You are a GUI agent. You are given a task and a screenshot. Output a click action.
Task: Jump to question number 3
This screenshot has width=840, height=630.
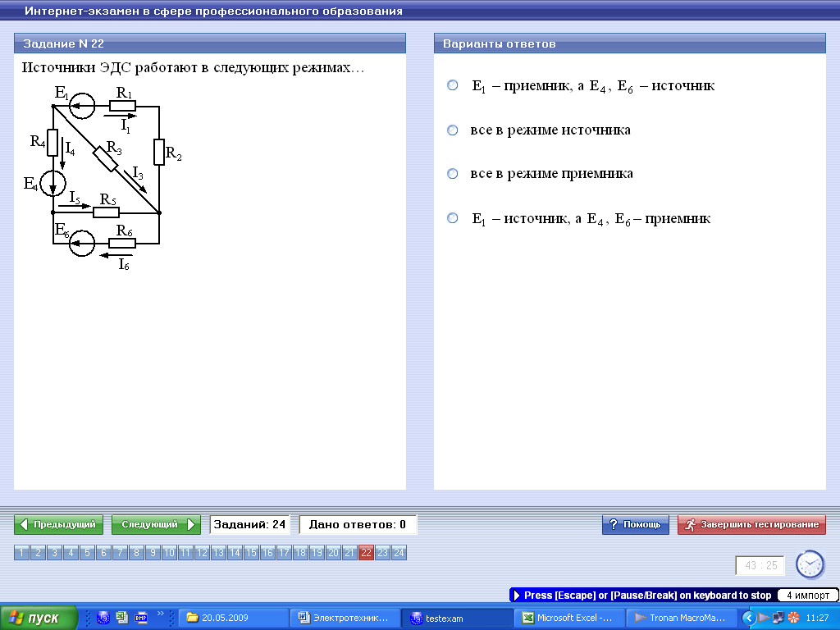point(54,552)
